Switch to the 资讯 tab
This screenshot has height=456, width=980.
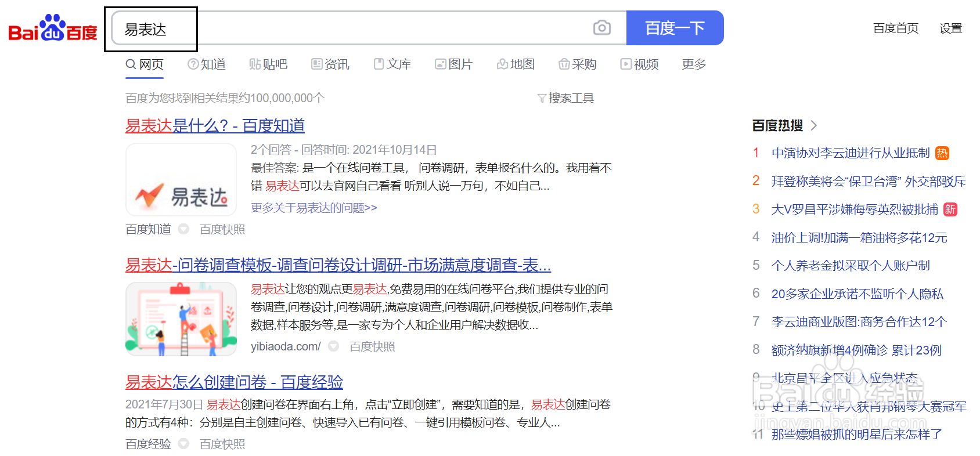pyautogui.click(x=330, y=64)
